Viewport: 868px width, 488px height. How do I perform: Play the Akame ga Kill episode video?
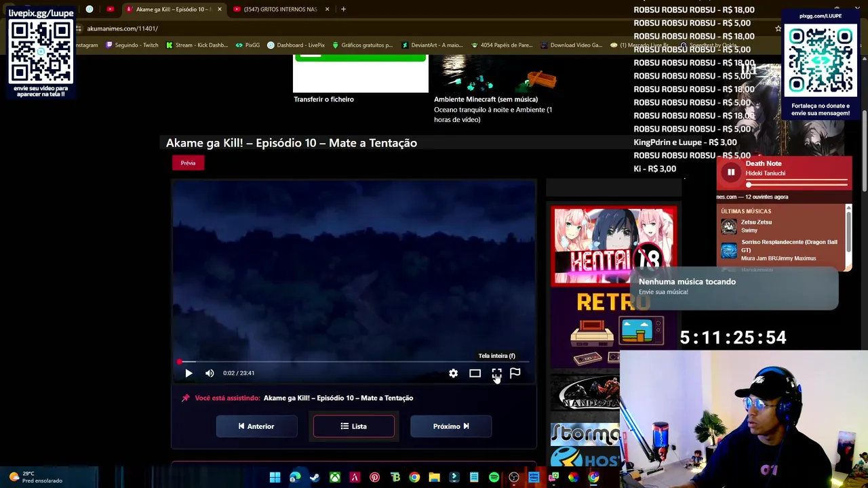tap(189, 373)
